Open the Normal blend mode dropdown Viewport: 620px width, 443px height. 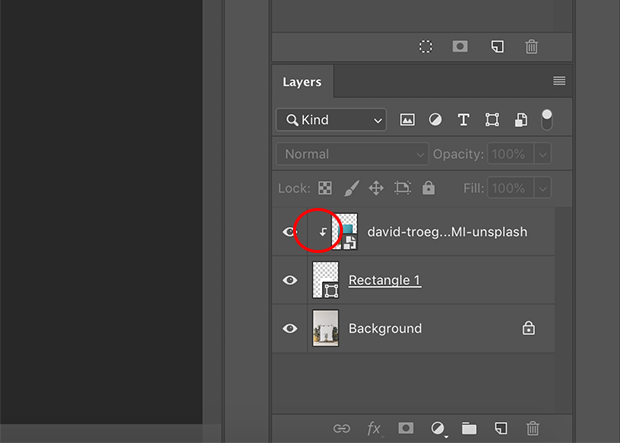pos(352,154)
